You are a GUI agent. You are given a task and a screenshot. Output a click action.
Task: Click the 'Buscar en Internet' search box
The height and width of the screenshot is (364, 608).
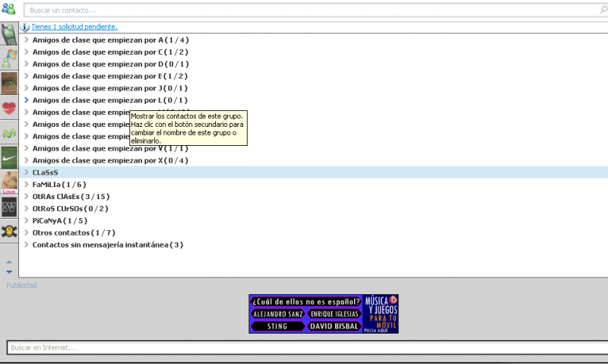tap(304, 347)
